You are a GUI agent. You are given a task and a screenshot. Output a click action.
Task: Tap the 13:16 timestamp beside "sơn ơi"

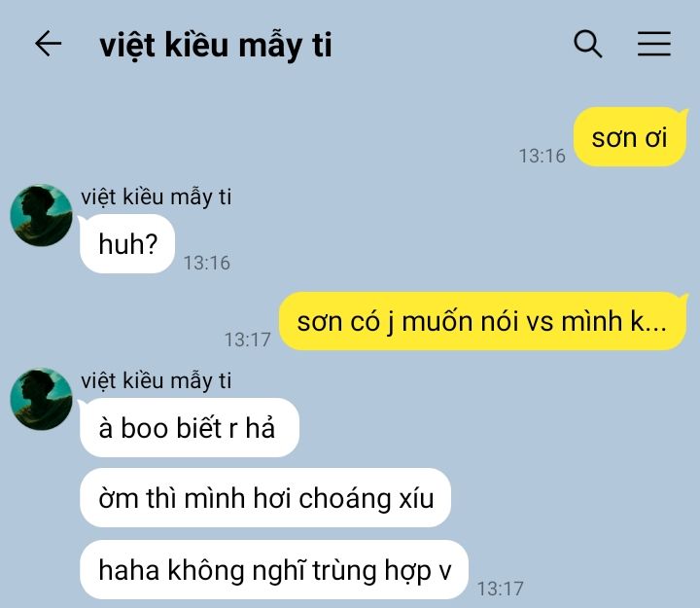click(x=542, y=156)
